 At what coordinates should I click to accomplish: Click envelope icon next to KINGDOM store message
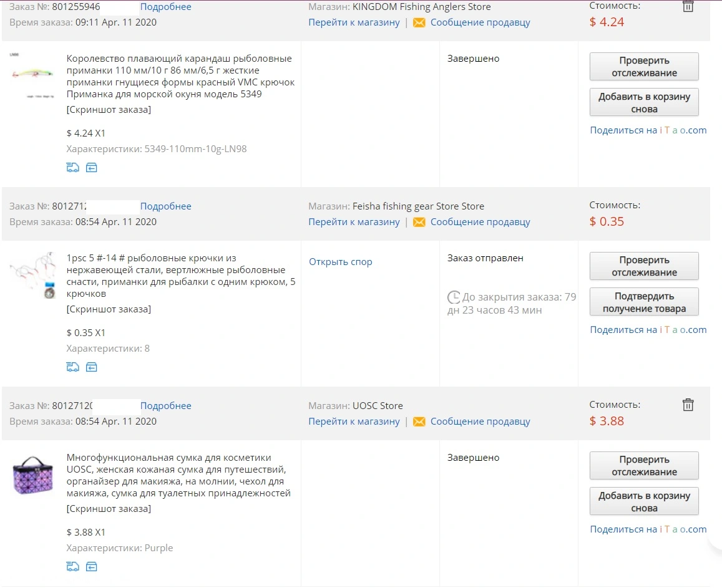tap(419, 22)
